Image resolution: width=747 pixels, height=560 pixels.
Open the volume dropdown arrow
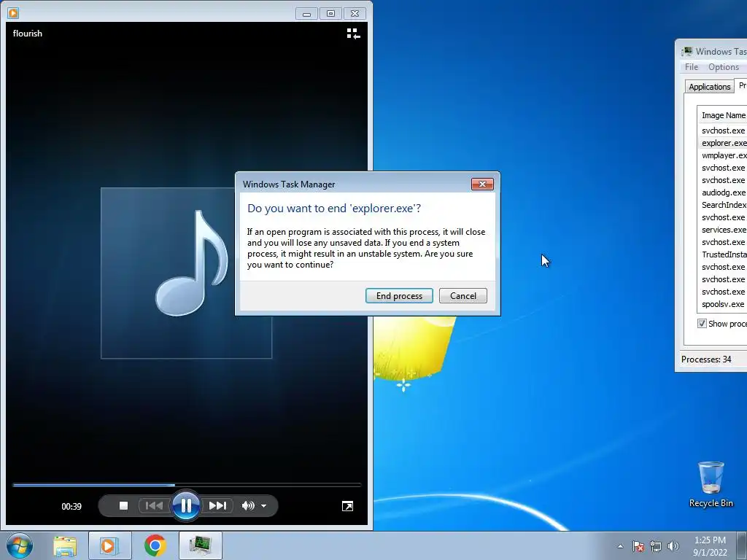264,506
